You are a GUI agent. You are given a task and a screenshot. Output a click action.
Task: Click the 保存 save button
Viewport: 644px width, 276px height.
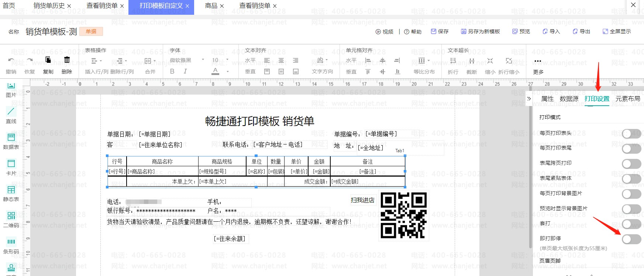pyautogui.click(x=440, y=32)
